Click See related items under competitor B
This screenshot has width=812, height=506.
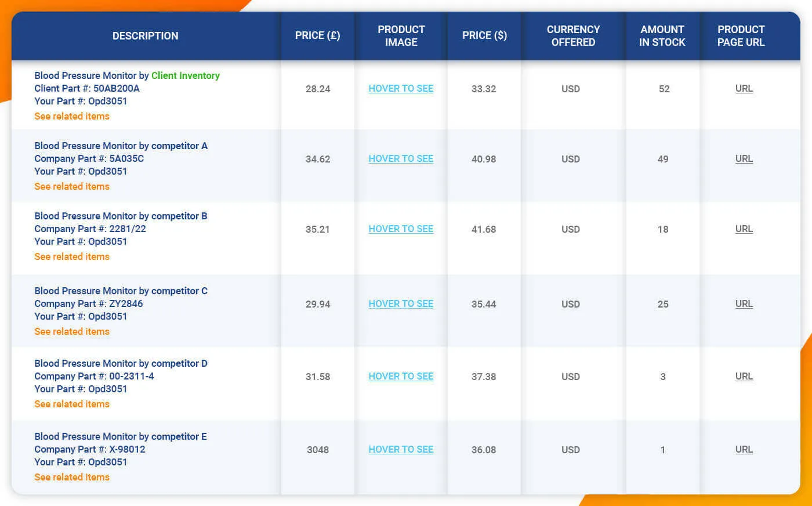click(x=72, y=256)
